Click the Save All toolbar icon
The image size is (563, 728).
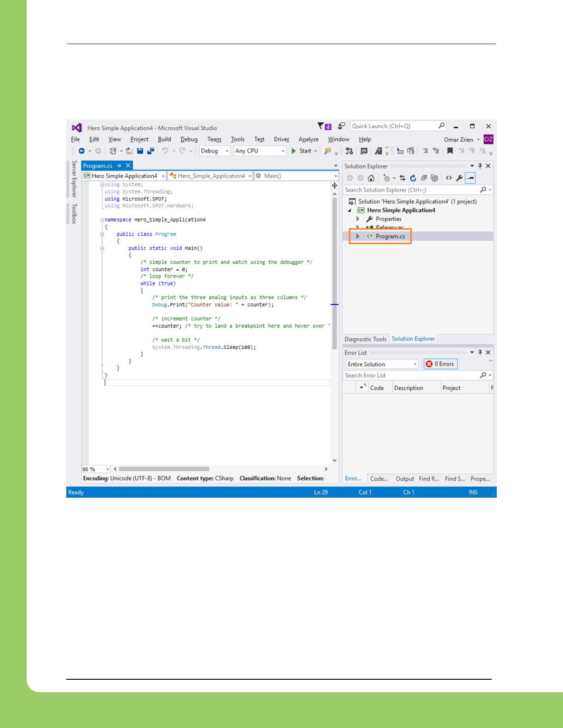click(x=150, y=151)
